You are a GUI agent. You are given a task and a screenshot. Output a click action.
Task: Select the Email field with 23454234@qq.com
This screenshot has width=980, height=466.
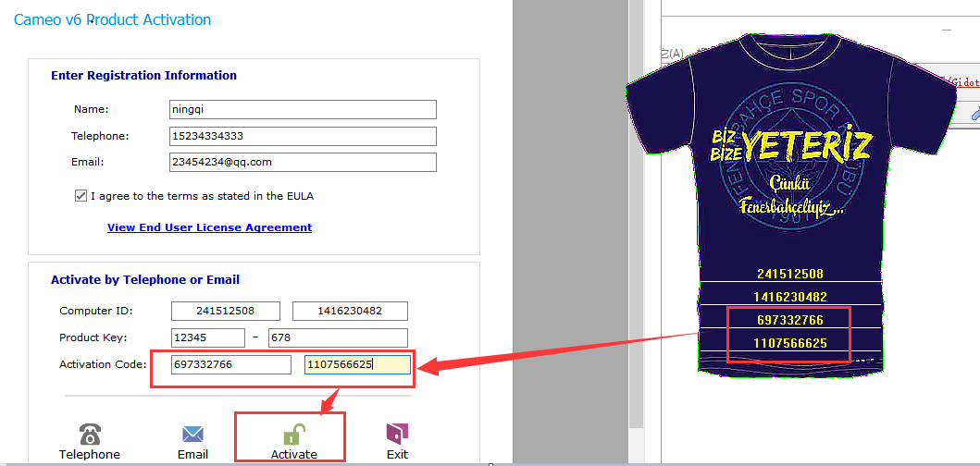point(303,163)
